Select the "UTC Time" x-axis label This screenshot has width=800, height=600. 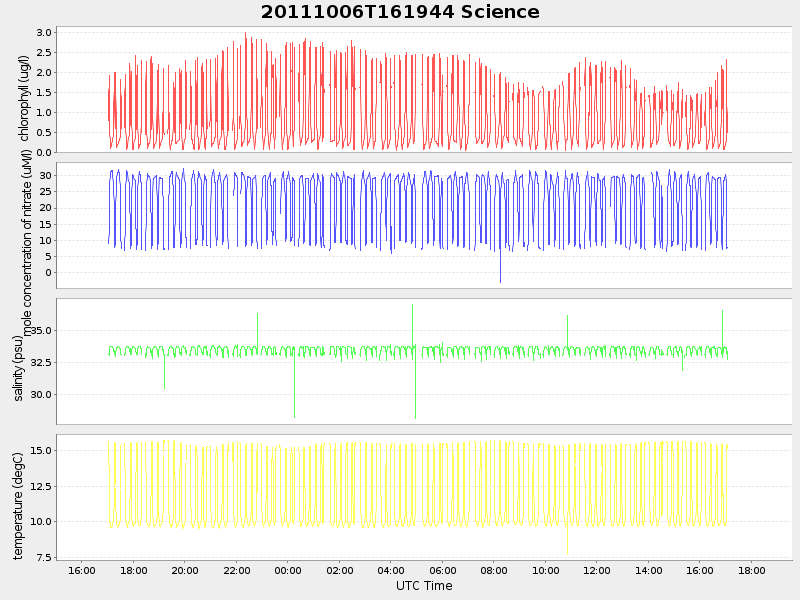(424, 585)
